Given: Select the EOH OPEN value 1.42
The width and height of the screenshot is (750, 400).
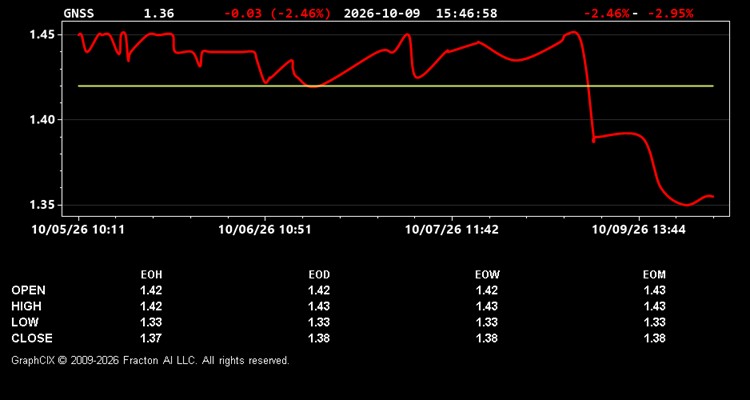Looking at the screenshot, I should pyautogui.click(x=151, y=290).
